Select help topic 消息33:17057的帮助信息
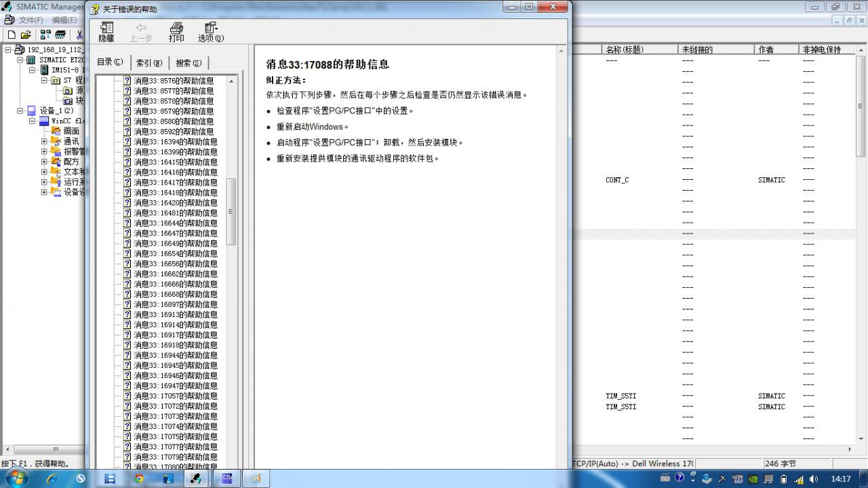 [175, 396]
